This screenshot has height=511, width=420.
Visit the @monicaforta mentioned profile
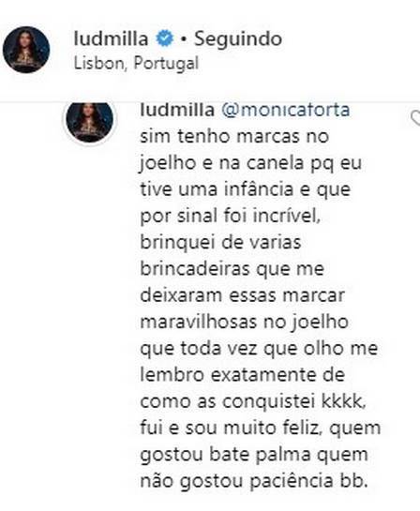[x=285, y=110]
